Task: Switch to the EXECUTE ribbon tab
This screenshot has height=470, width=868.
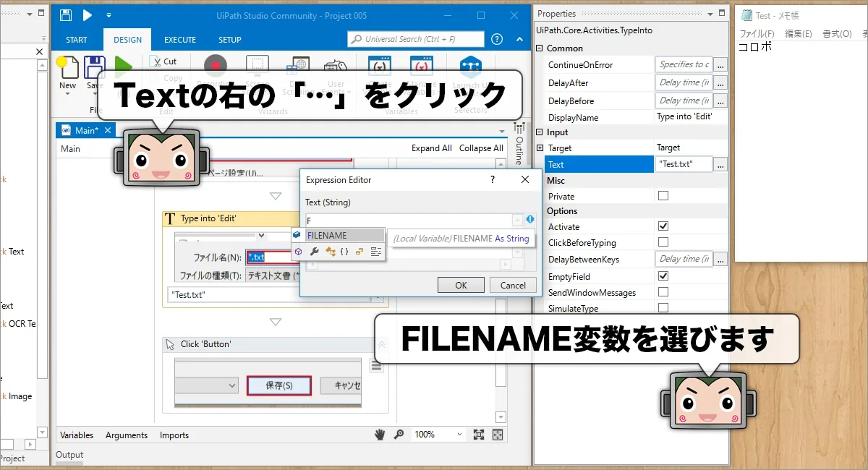Action: 180,40
